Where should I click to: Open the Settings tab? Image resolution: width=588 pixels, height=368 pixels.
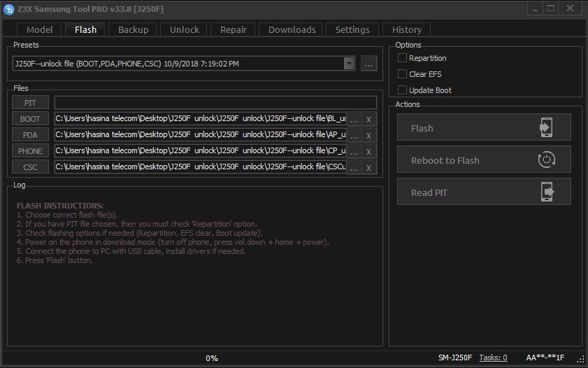(x=352, y=29)
